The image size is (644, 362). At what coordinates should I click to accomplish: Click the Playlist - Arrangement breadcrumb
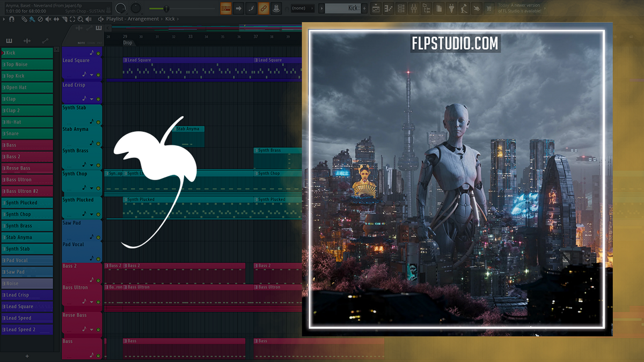coord(133,19)
